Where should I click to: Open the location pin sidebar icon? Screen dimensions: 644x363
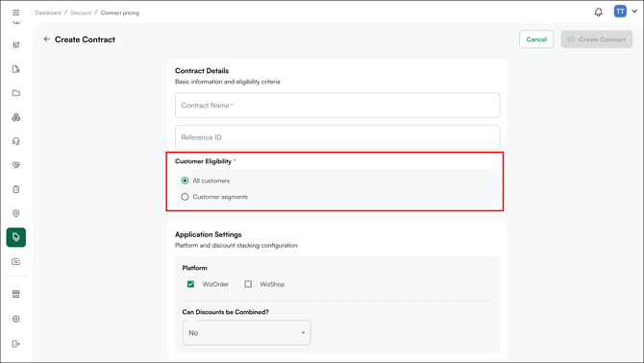[x=16, y=213]
